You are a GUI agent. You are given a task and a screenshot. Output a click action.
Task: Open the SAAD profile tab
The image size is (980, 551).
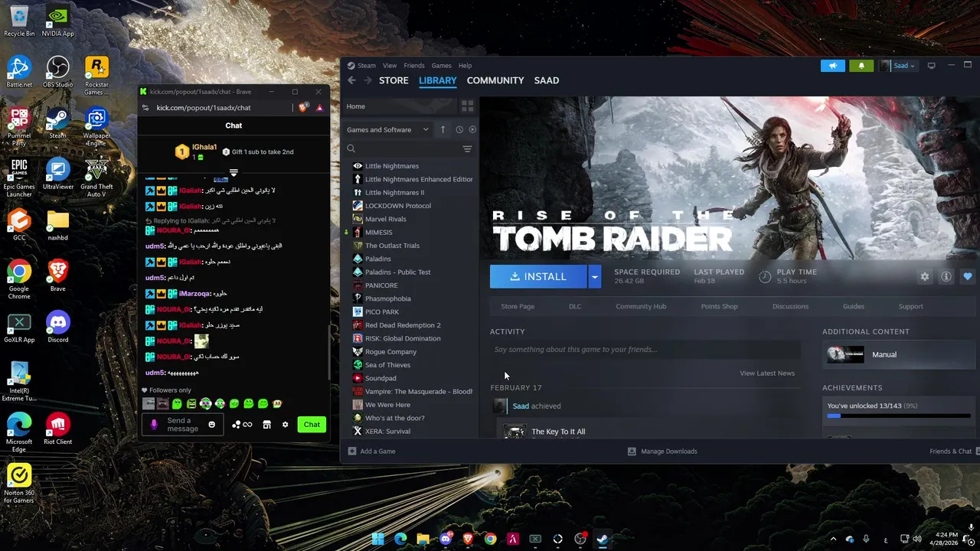pyautogui.click(x=547, y=80)
